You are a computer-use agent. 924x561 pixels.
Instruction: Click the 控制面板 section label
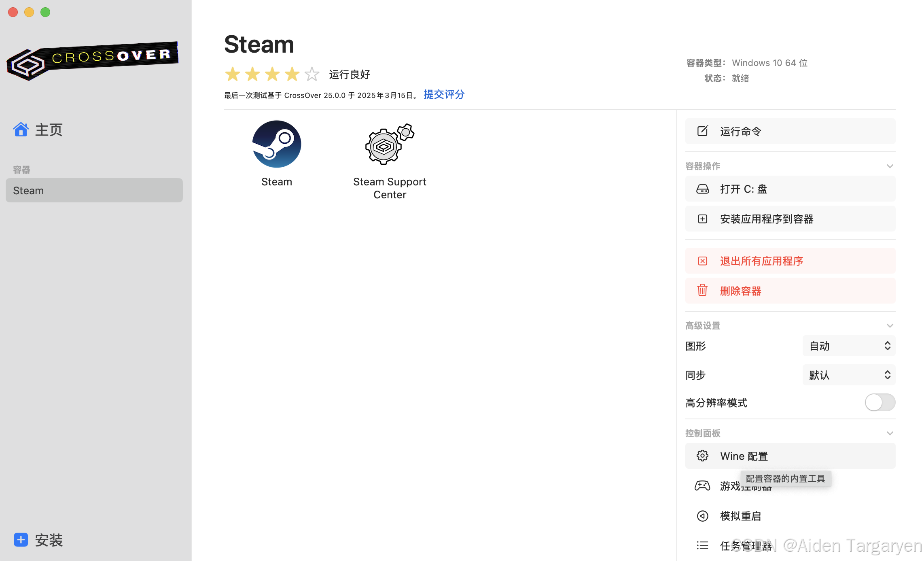tap(703, 433)
